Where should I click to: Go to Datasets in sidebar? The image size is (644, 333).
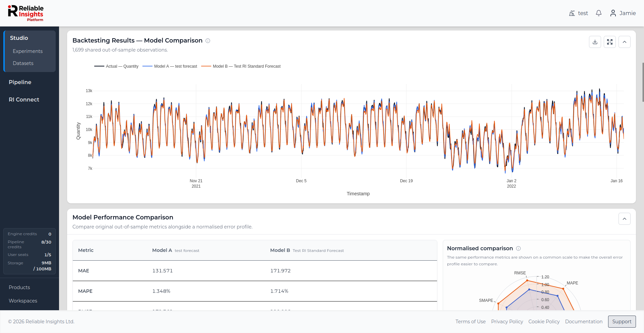[x=23, y=63]
